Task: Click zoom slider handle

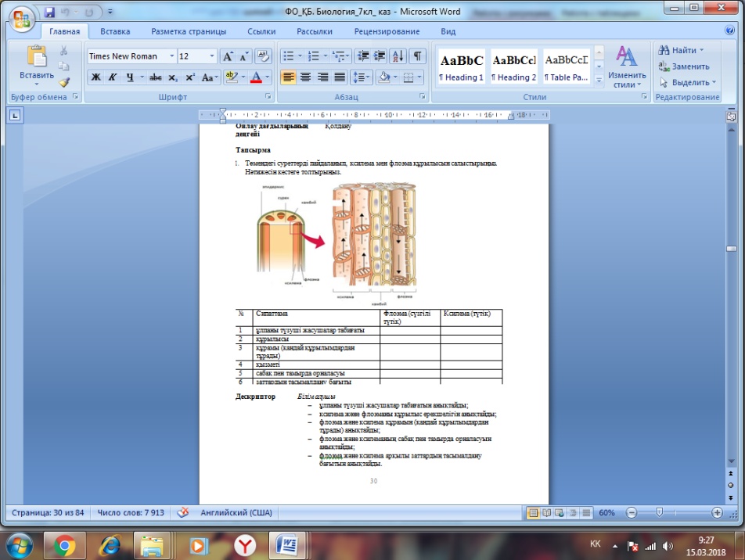Action: pyautogui.click(x=659, y=512)
